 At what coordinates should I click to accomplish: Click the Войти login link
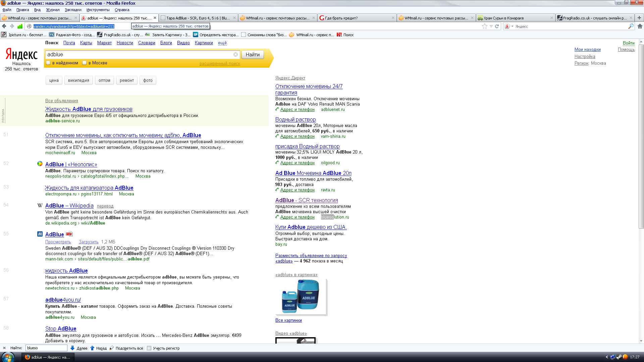629,43
